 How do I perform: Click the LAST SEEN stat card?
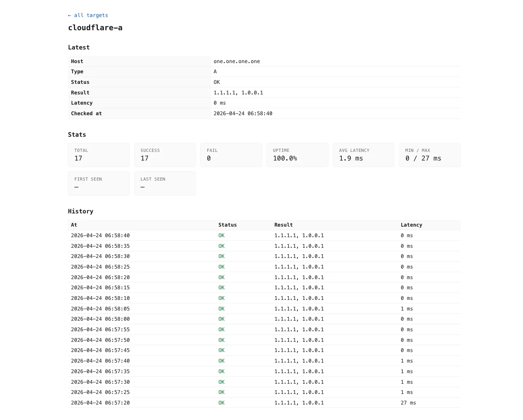click(x=165, y=183)
